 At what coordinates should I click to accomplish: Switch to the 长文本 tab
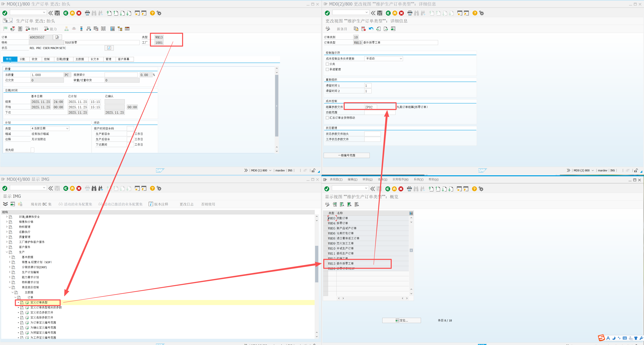(95, 59)
